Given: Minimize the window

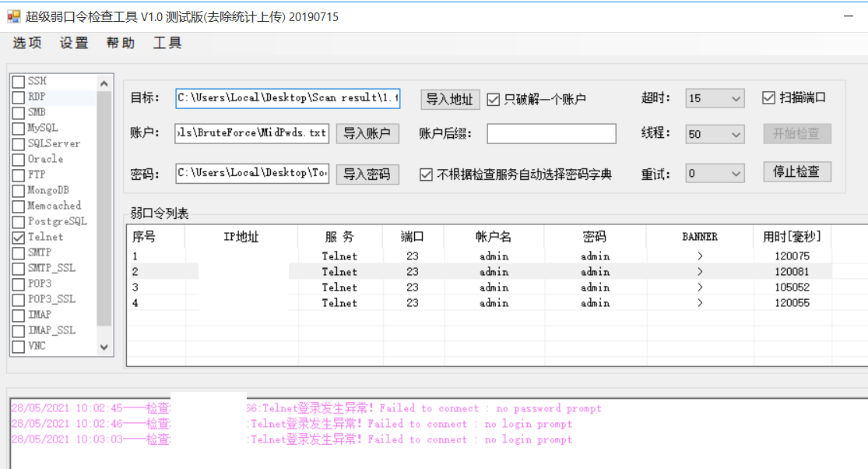Looking at the screenshot, I should (x=849, y=16).
